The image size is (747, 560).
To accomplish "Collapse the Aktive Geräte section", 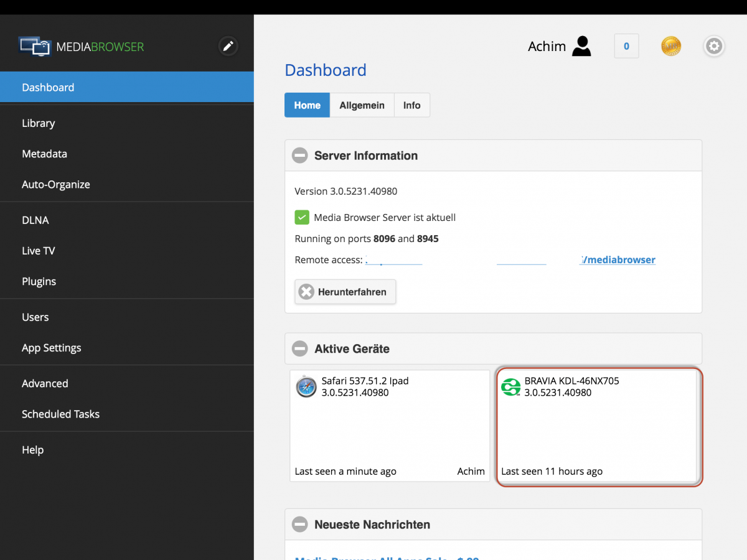I will (300, 349).
